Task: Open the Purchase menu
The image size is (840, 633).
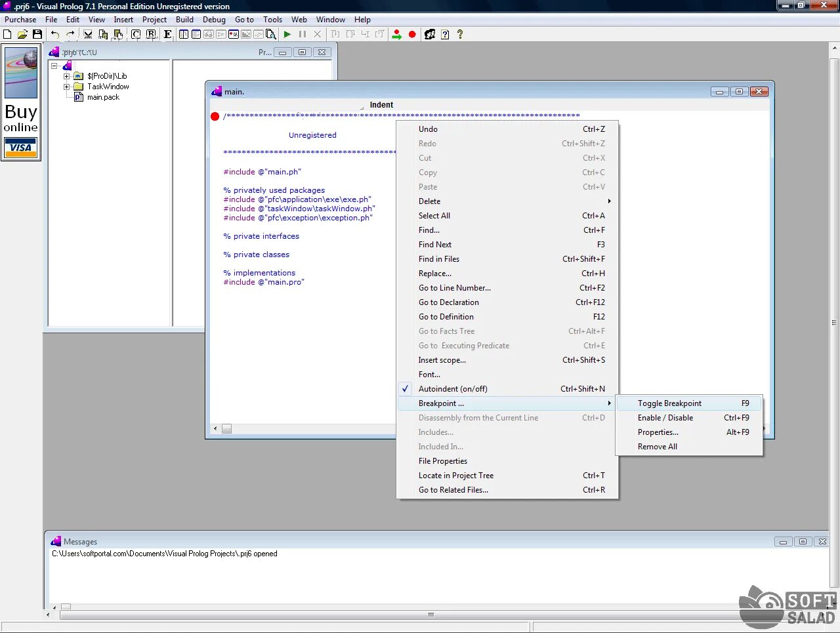Action: (x=20, y=20)
